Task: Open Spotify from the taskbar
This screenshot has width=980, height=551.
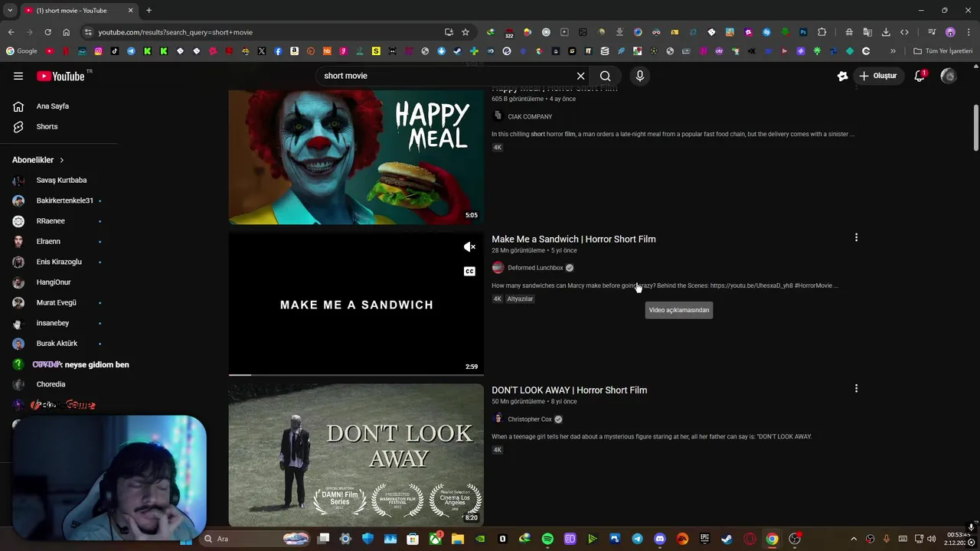Action: (547, 539)
